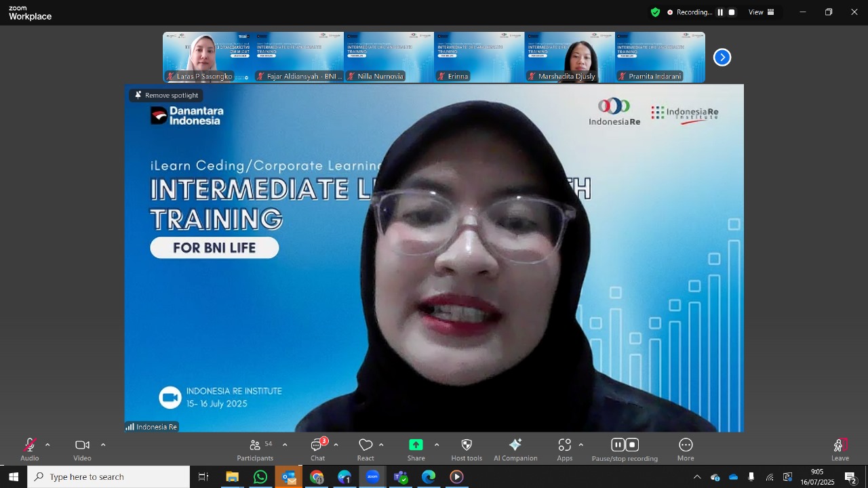Open Microsoft Edge from taskbar
Viewport: 868px width, 488px height.
(x=429, y=477)
